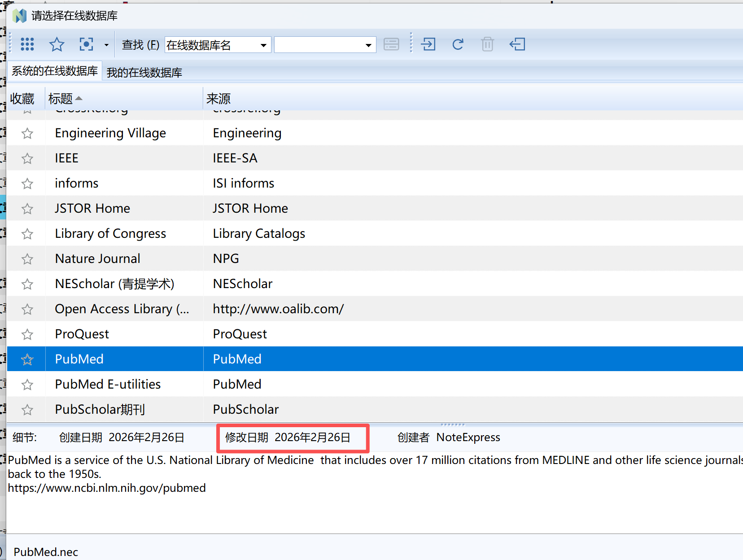Star the Nature Journal row
Image resolution: width=743 pixels, height=560 pixels.
pos(27,259)
